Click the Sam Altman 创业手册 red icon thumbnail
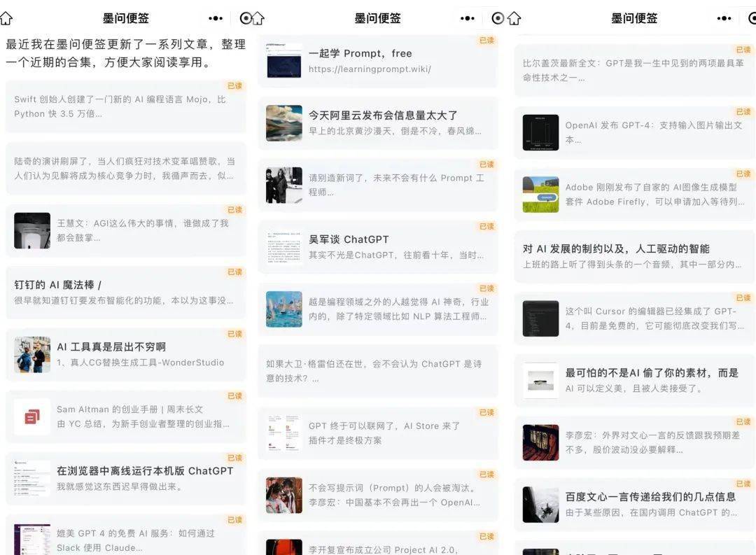Viewport: 756px width, 555px height. [31, 416]
